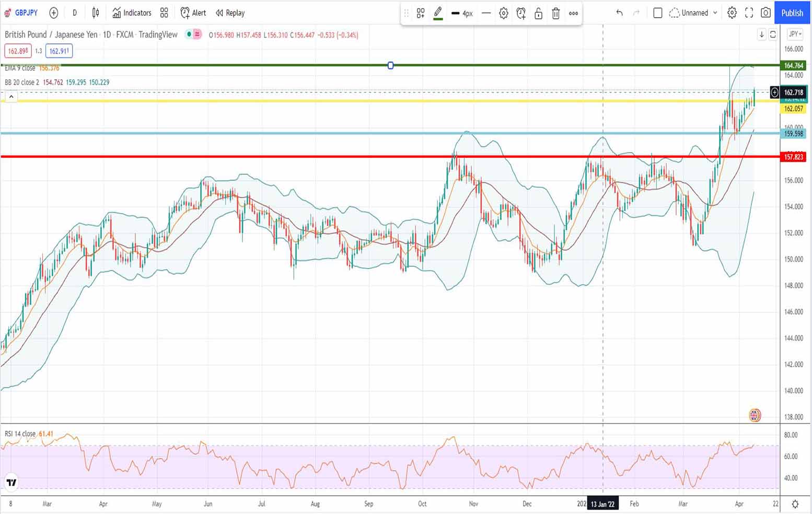
Task: Start bar Replay mode
Action: click(x=230, y=13)
